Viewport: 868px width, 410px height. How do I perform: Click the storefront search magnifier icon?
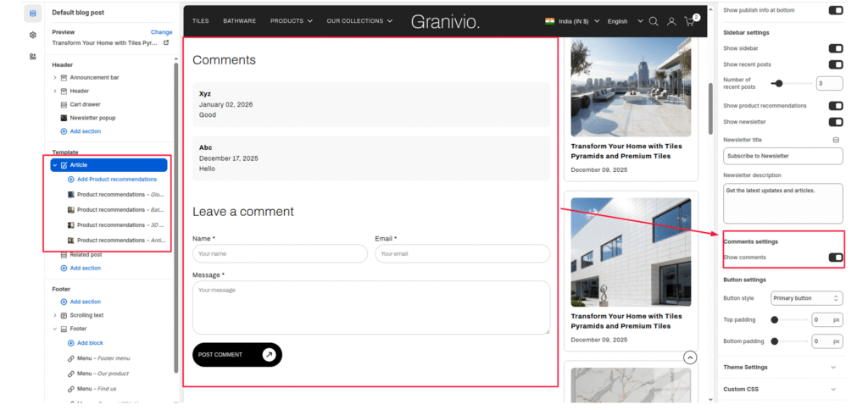(x=654, y=21)
